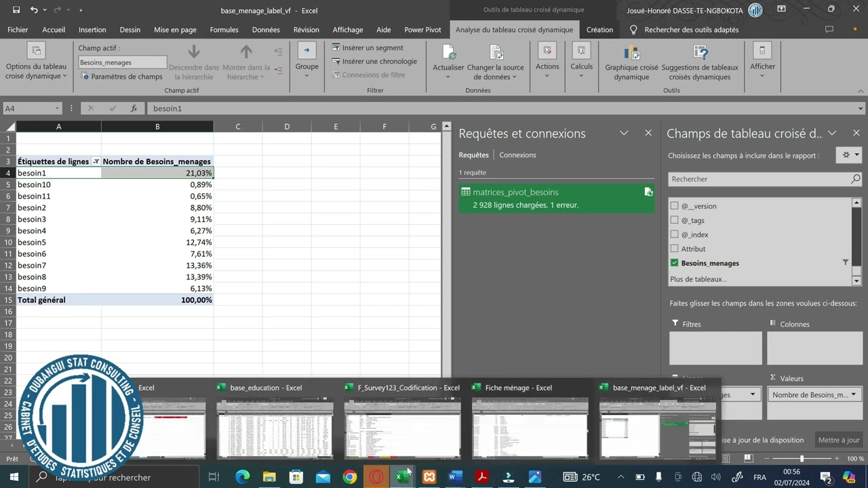This screenshot has width=868, height=488.
Task: Click Suggestions de tableaux croisés dynamiques
Action: [x=700, y=62]
